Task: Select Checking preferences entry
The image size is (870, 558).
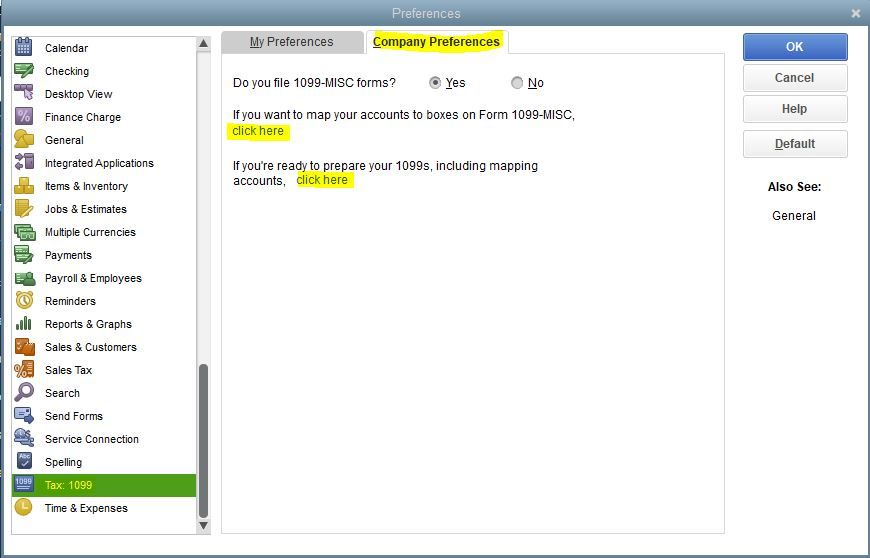Action: point(104,71)
